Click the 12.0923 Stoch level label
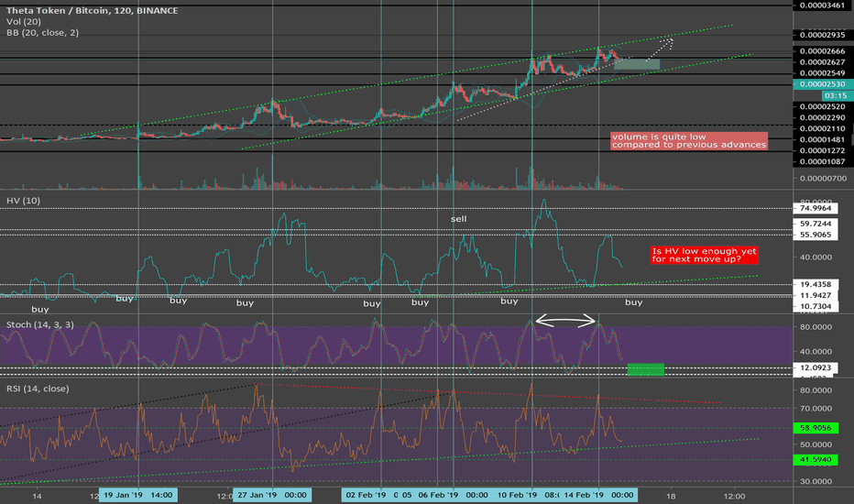The image size is (854, 504). tap(816, 367)
